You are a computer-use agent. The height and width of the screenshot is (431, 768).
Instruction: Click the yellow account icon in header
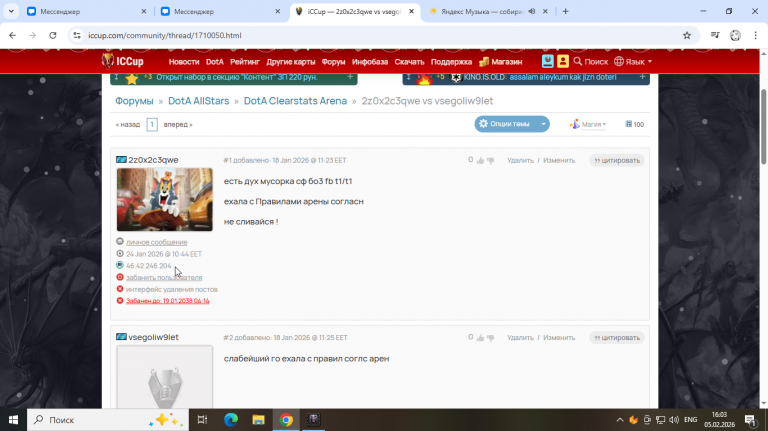(x=563, y=61)
